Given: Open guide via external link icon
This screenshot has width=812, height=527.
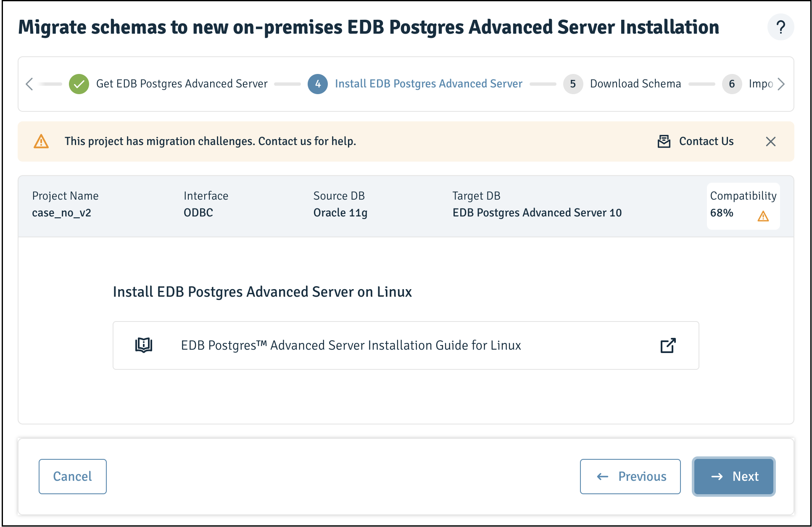Looking at the screenshot, I should 668,345.
